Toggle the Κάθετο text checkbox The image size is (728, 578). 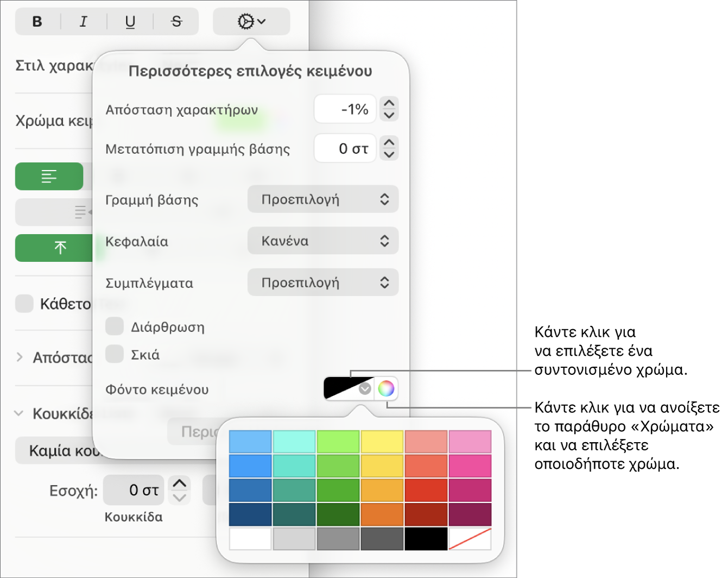point(24,303)
